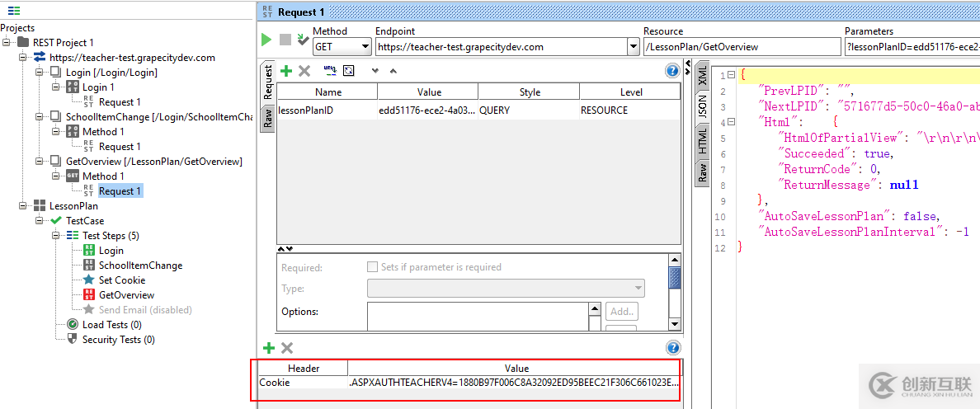Click the panel splitter arrows below parameter table
980x409 pixels.
(285, 248)
